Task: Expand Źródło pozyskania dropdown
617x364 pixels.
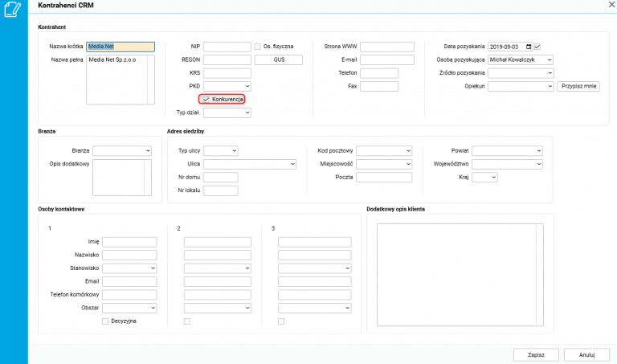Action: pyautogui.click(x=550, y=73)
